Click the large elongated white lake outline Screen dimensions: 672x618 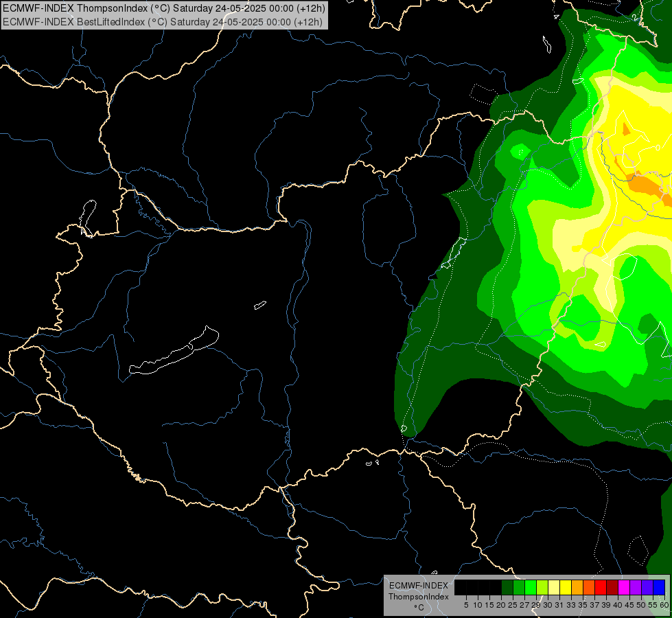pos(174,350)
